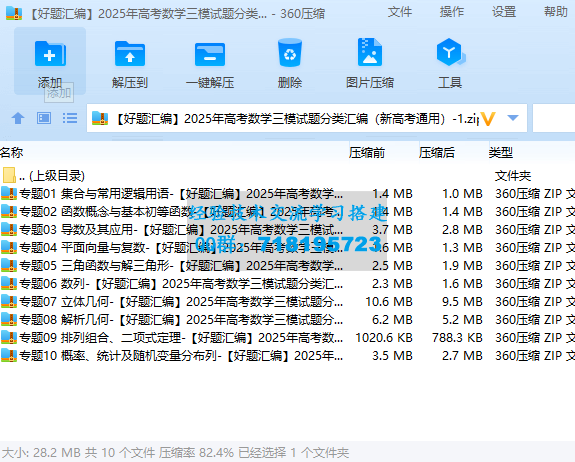Click the archive icon in the path bar

(100, 118)
